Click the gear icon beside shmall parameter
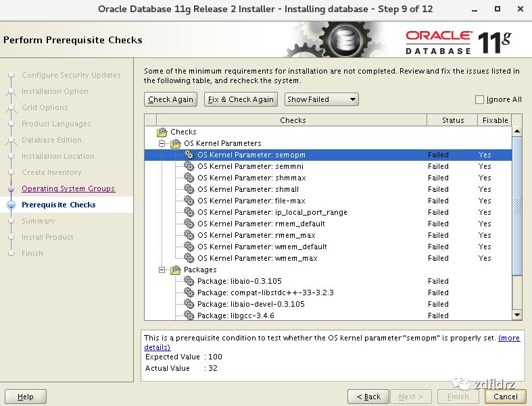The height and width of the screenshot is (406, 532). (189, 189)
